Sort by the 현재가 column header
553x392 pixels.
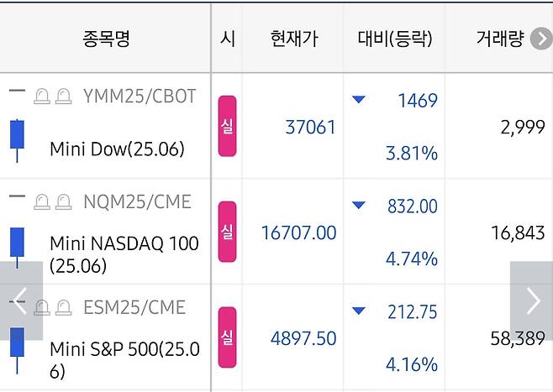coord(294,39)
